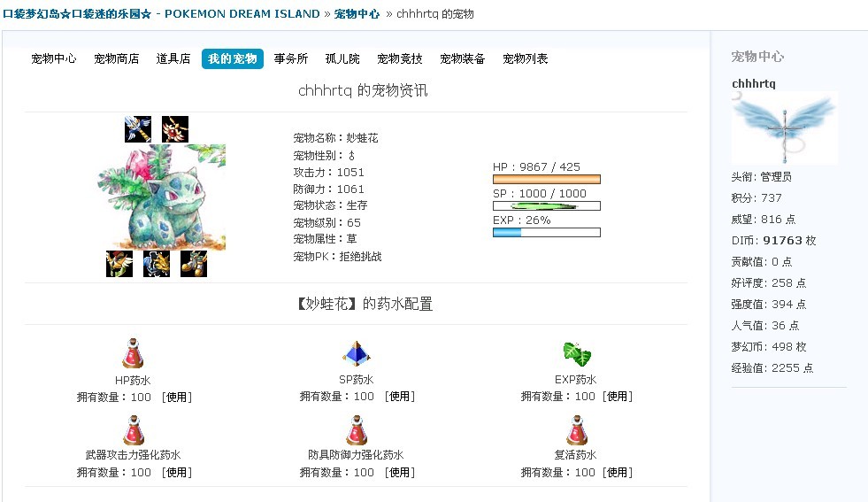
Task: Click the 宠物状态：生存 text
Action: 330,205
